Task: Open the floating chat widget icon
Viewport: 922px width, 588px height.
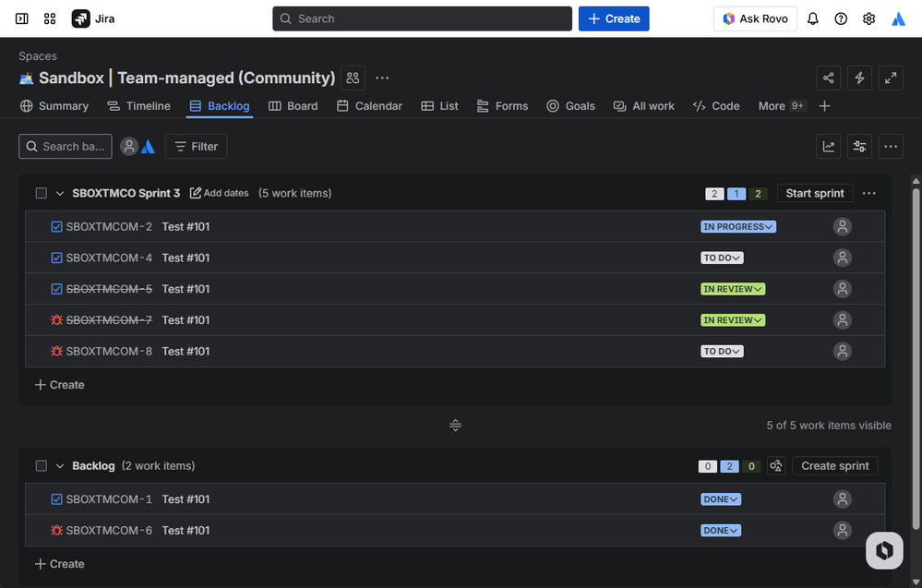Action: pyautogui.click(x=884, y=550)
